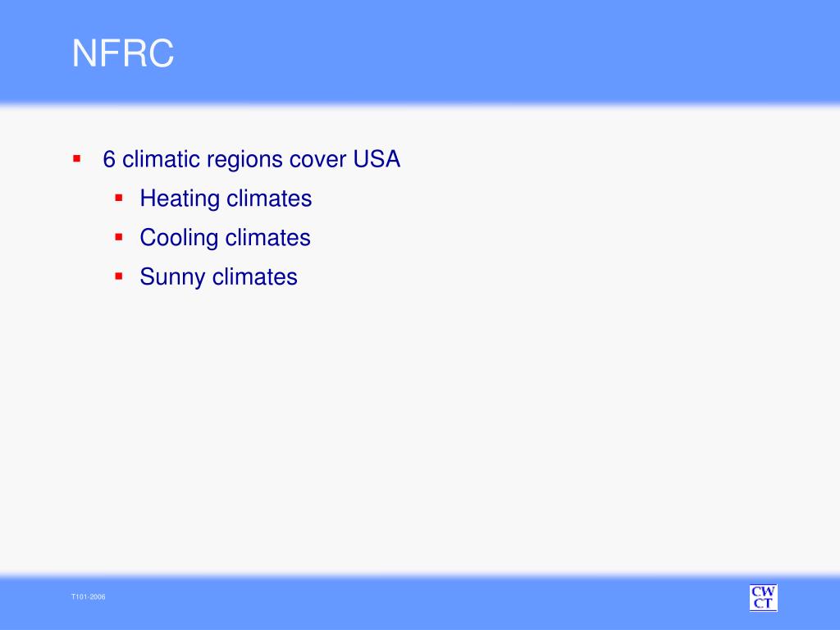Click the word Cooling
Viewport: 840px width, 630px height.
pyautogui.click(x=180, y=238)
